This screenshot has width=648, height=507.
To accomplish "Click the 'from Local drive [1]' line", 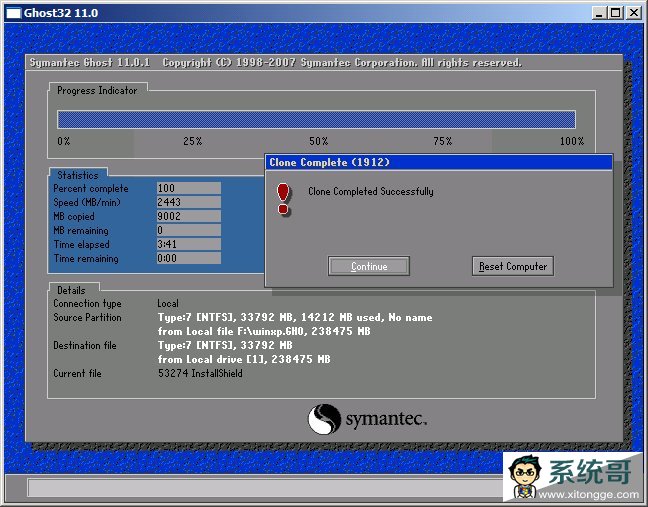I will pyautogui.click(x=244, y=359).
